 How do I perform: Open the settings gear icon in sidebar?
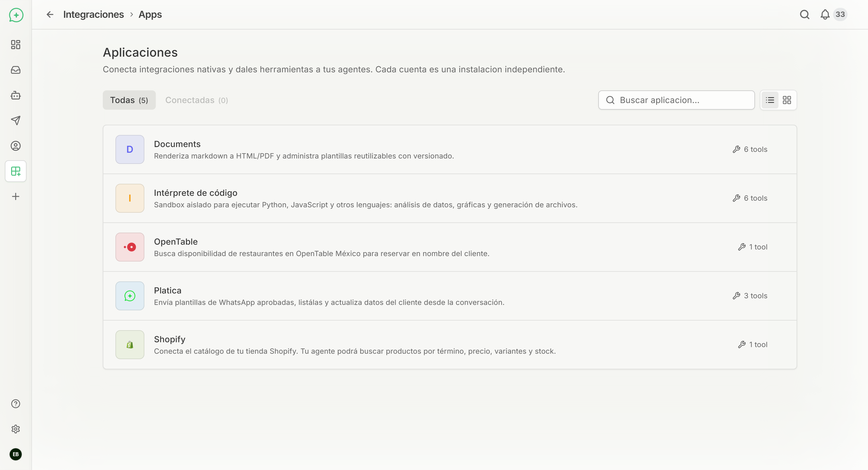[15, 429]
